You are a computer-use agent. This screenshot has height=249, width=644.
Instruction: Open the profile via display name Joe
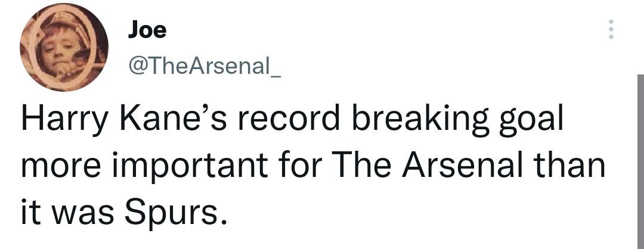147,29
